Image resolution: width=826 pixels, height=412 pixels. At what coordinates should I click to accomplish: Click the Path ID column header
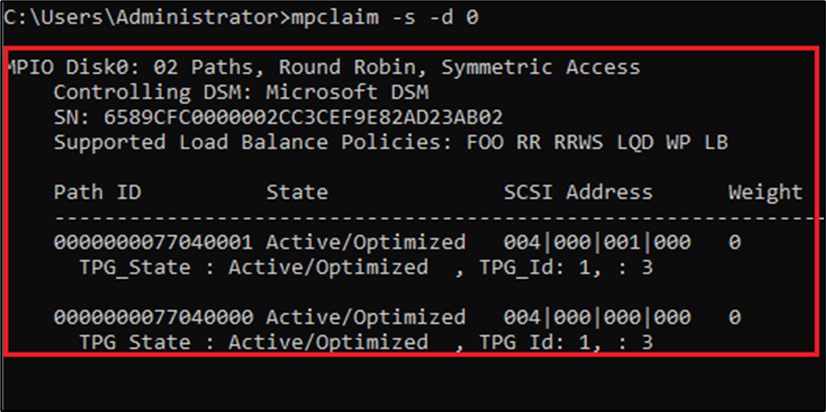pyautogui.click(x=96, y=192)
